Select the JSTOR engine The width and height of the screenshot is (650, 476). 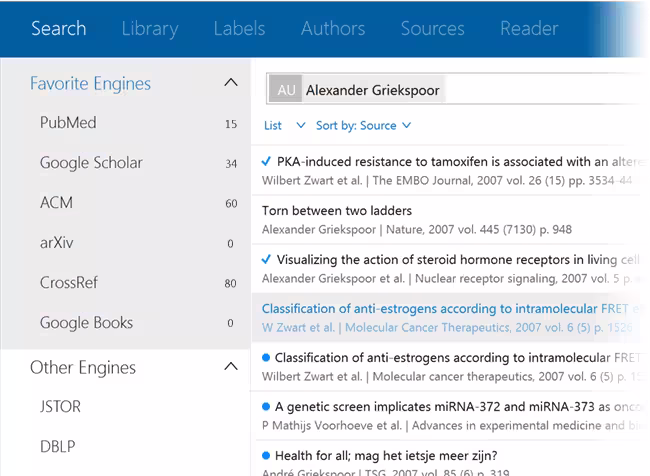[x=60, y=407]
